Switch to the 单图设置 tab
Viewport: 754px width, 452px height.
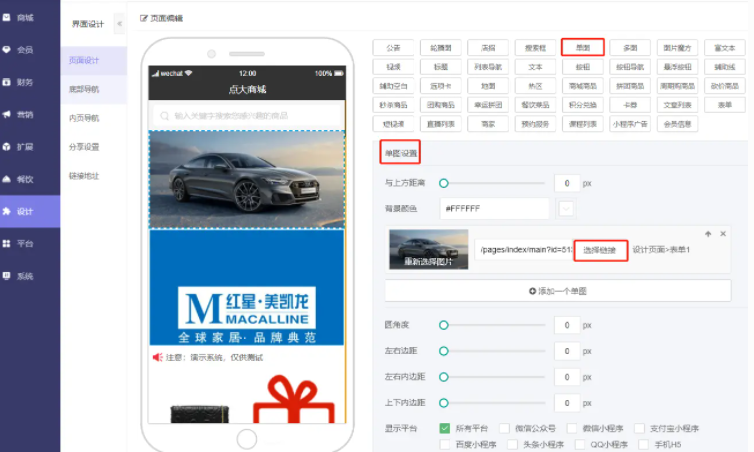[400, 153]
